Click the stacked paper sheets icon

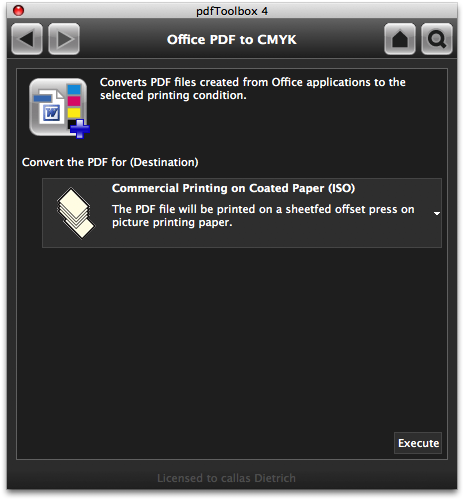tap(76, 213)
